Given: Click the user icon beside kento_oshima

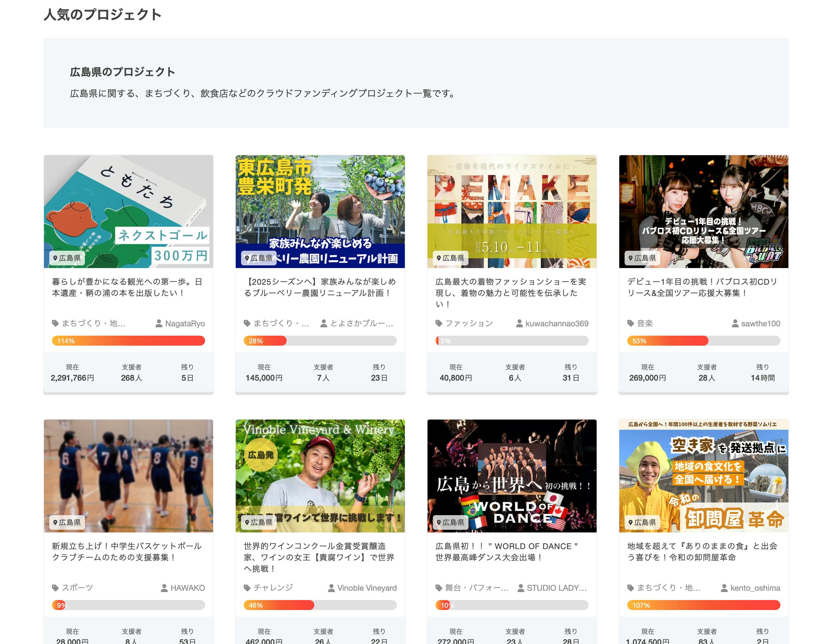Looking at the screenshot, I should point(724,588).
